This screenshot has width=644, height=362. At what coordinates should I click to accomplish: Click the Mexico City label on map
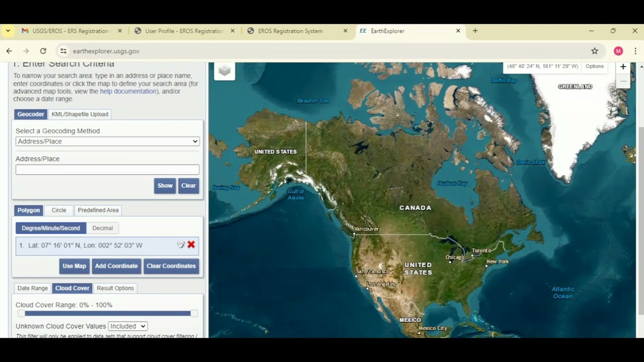coord(433,328)
